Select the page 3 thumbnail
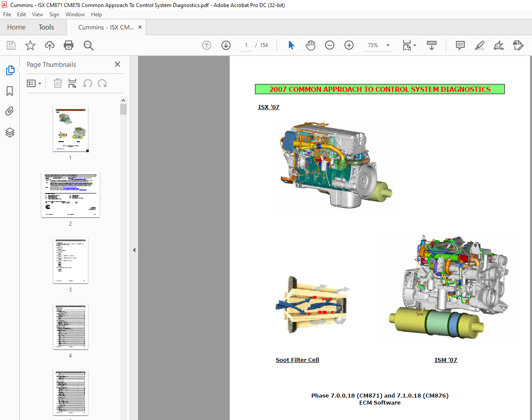532x420 pixels. [70, 261]
